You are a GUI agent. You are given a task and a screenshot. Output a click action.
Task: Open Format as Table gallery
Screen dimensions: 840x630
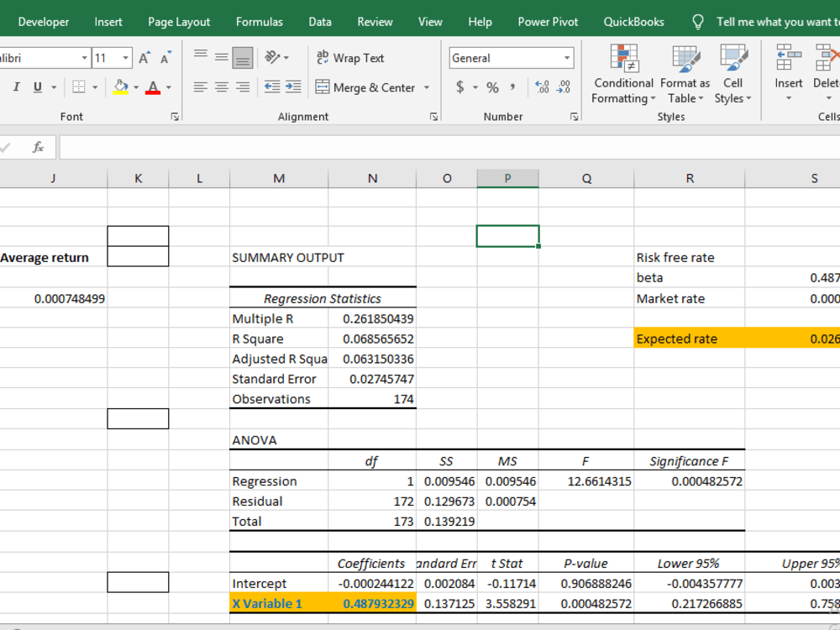685,75
